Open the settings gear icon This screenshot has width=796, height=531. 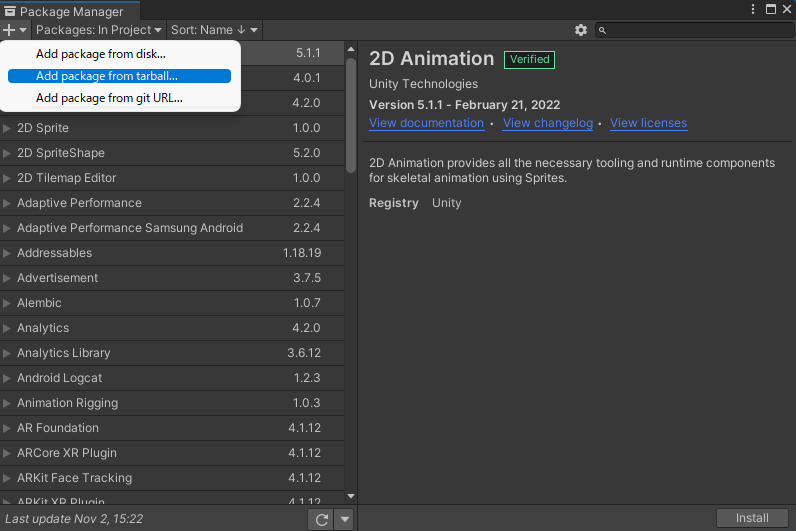581,31
